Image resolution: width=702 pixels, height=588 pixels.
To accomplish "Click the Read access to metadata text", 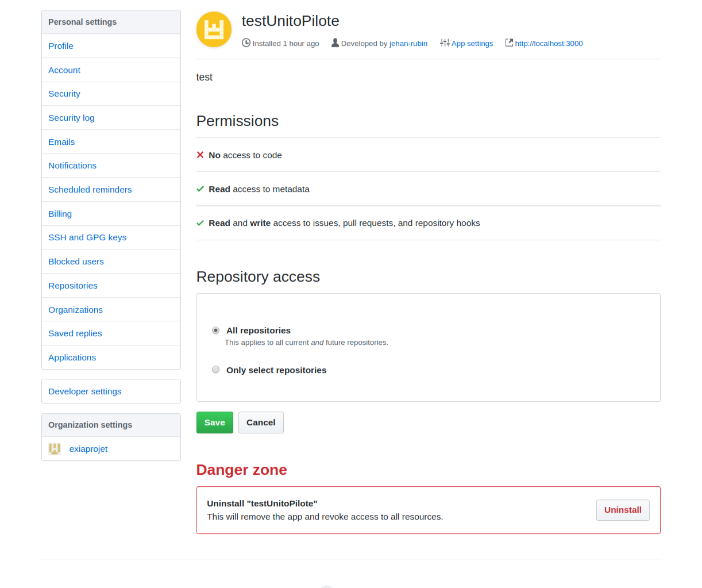I will [259, 189].
